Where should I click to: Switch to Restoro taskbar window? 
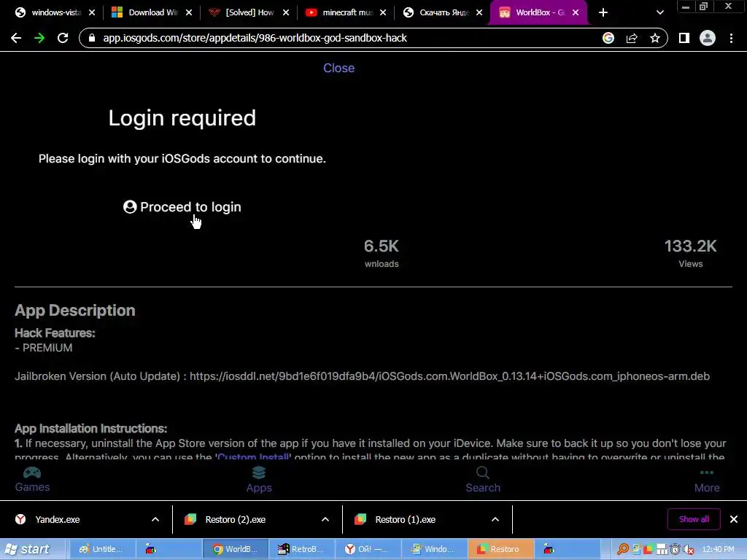500,550
